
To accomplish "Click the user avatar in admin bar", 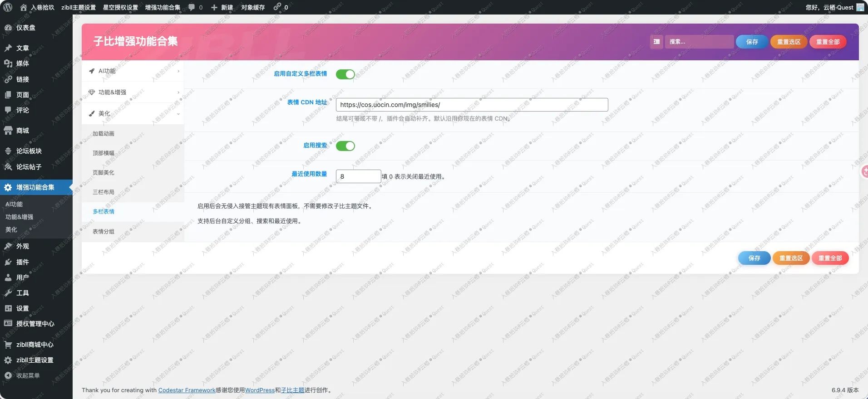I will 860,7.
